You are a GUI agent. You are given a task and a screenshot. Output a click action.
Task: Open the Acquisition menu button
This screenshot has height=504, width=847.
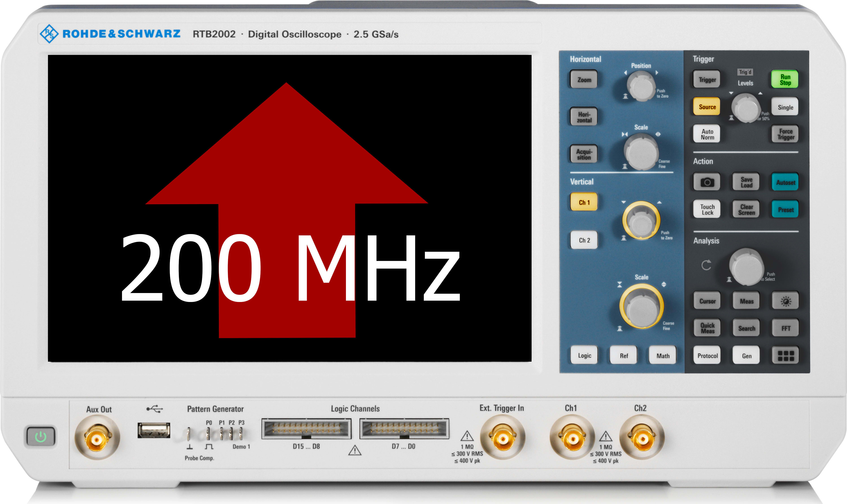(x=583, y=154)
